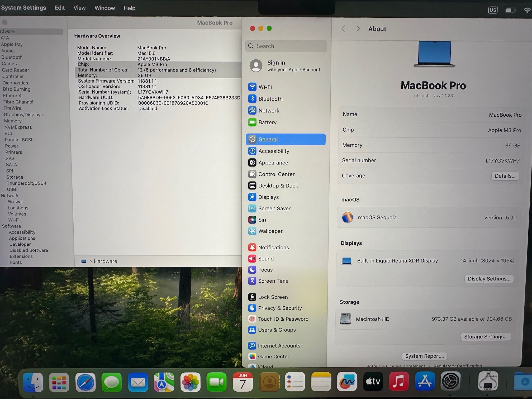Select Thunderbolt/USB4 in System Report sidebar
This screenshot has height=399, width=532.
click(26, 183)
